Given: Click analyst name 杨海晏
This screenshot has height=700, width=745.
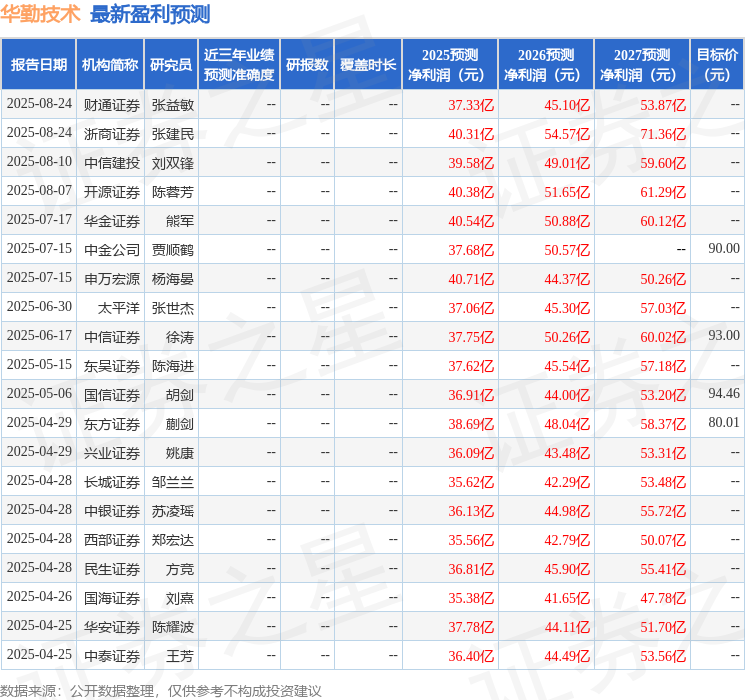Looking at the screenshot, I should 173,279.
